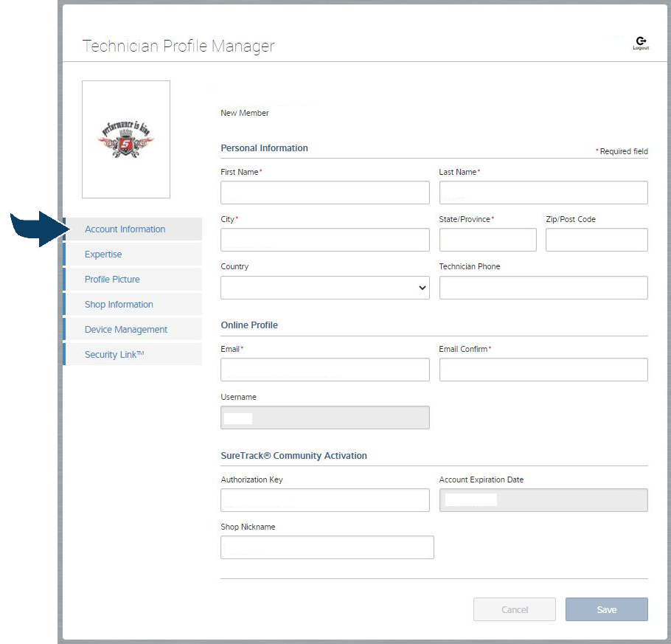Focus the City input field
This screenshot has height=644, width=671.
(x=324, y=240)
